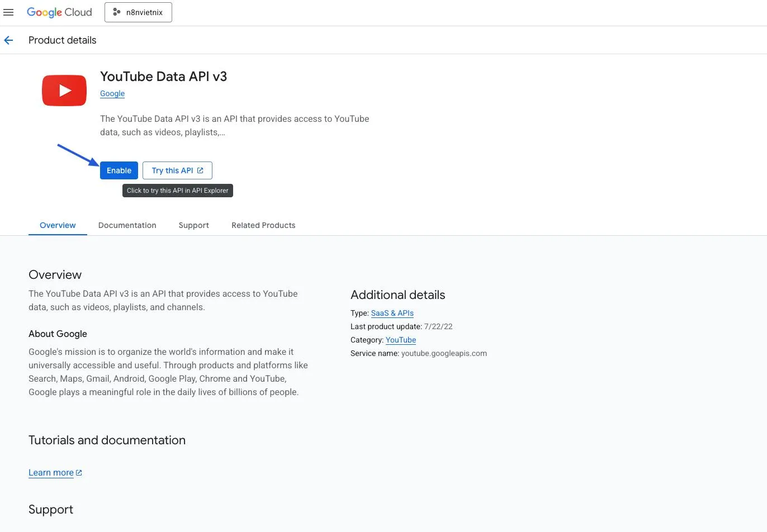
Task: Click the Google Cloud logo
Action: (59, 12)
